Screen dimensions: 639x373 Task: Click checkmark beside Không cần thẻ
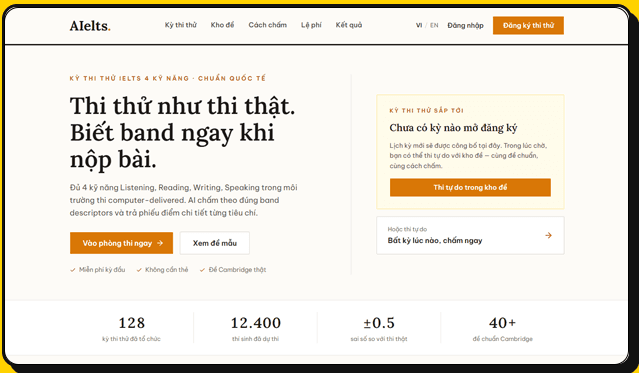(139, 270)
